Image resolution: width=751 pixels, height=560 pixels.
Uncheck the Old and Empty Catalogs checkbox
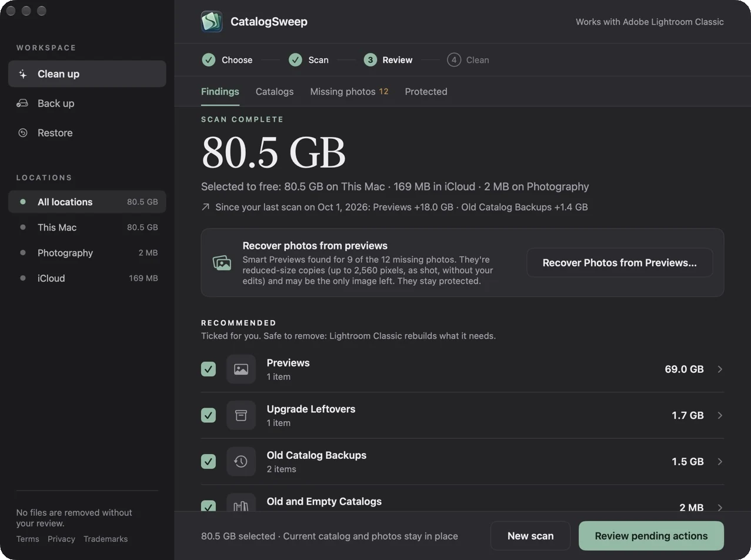[208, 506]
